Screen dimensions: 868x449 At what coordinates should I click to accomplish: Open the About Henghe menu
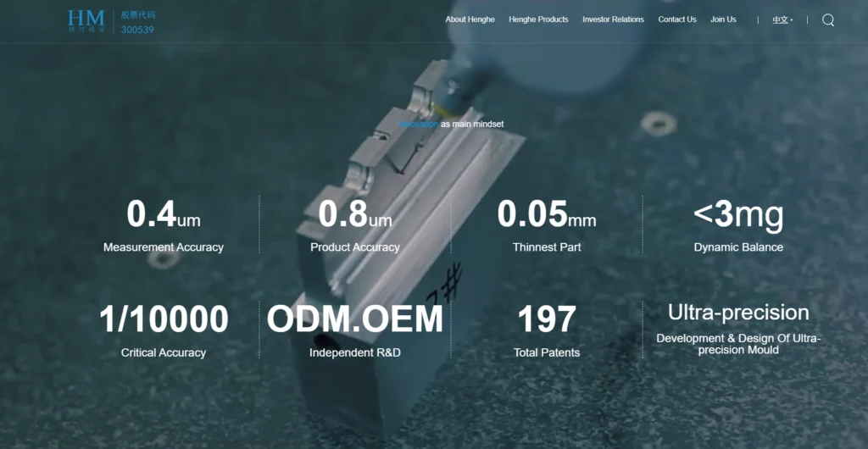[x=470, y=19]
